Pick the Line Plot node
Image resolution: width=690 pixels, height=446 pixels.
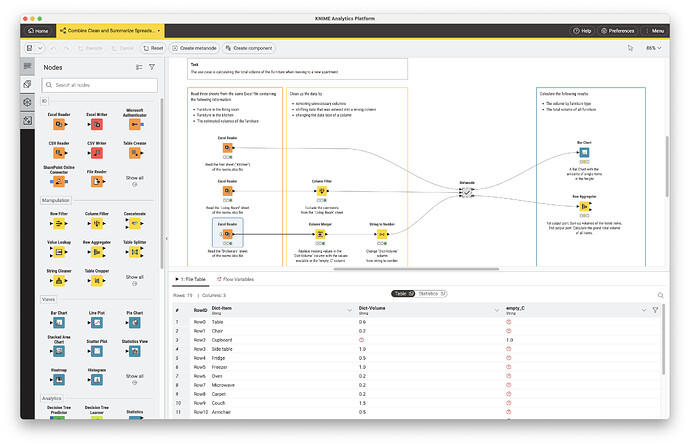[x=97, y=323]
